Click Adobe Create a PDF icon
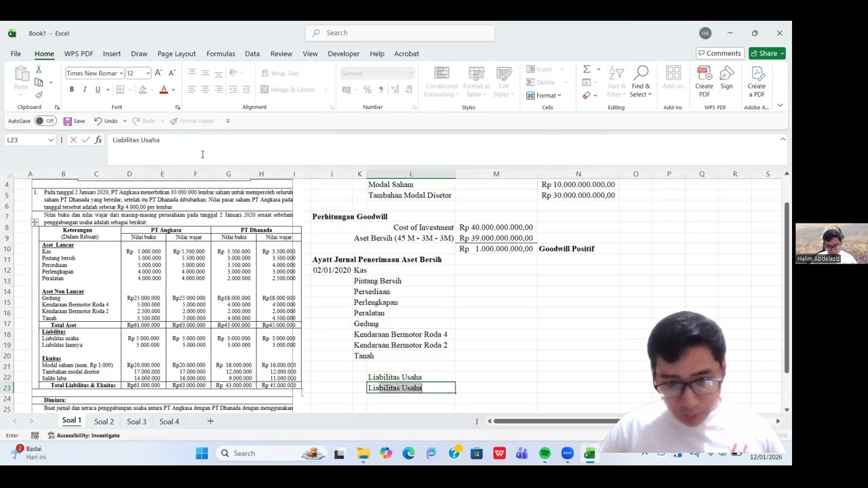Viewport: 868px width, 488px height. coord(756,82)
